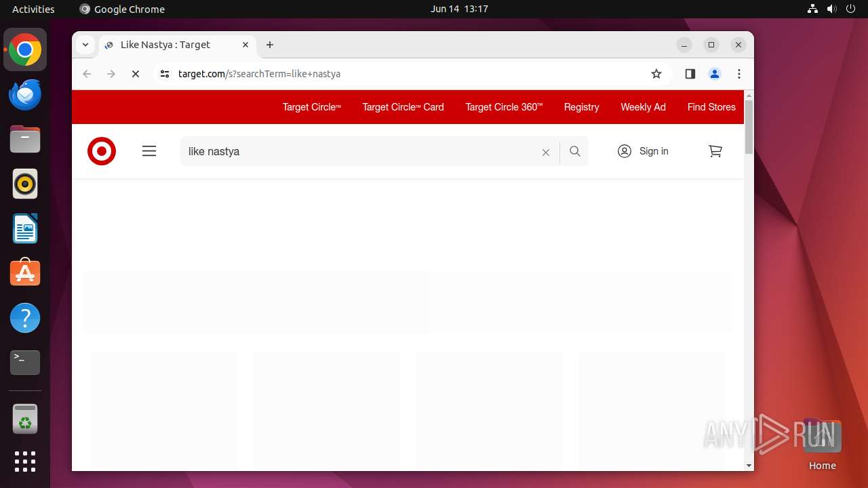The height and width of the screenshot is (488, 868).
Task: Open the network status icon
Action: click(813, 9)
